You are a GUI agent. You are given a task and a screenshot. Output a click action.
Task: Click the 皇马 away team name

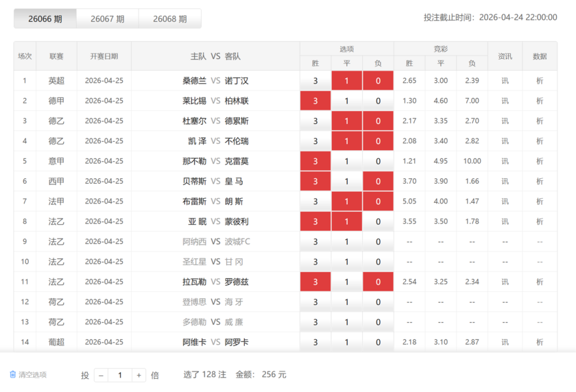pyautogui.click(x=234, y=182)
